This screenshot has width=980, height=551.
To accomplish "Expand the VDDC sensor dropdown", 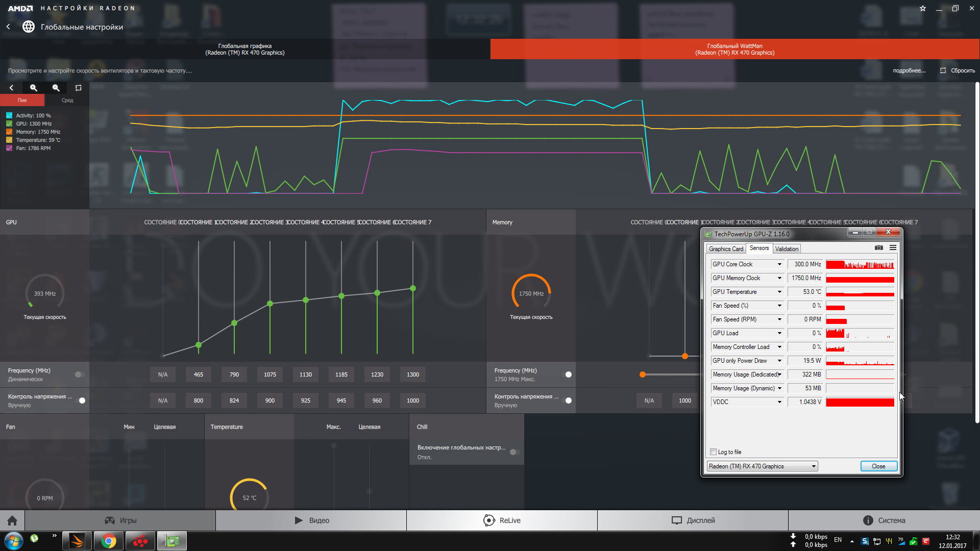I will 779,402.
